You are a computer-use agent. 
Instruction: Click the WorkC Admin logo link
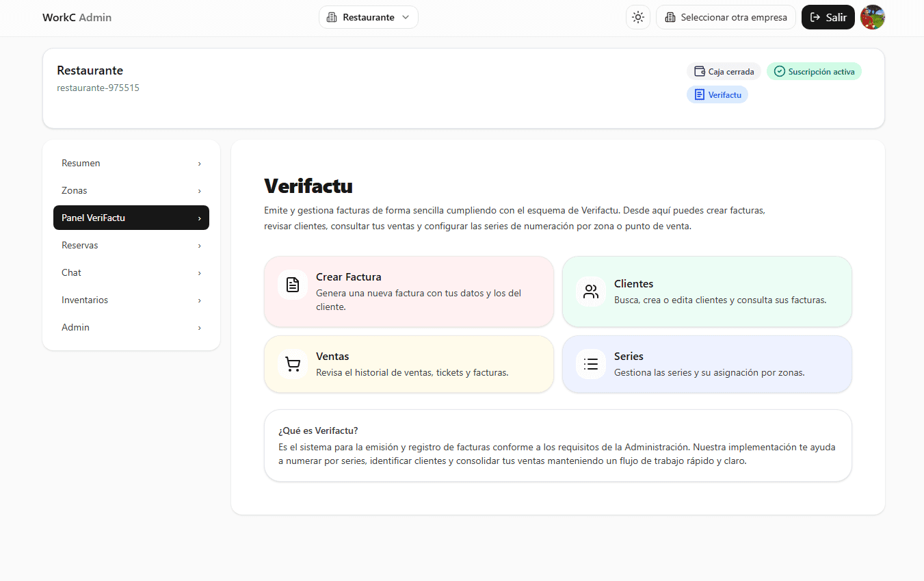click(x=77, y=18)
